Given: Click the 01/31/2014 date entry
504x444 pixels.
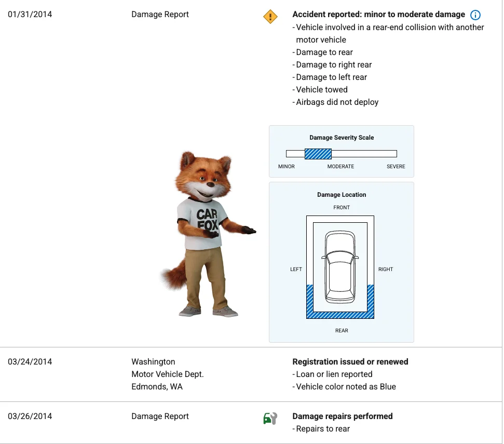Looking at the screenshot, I should 30,15.
